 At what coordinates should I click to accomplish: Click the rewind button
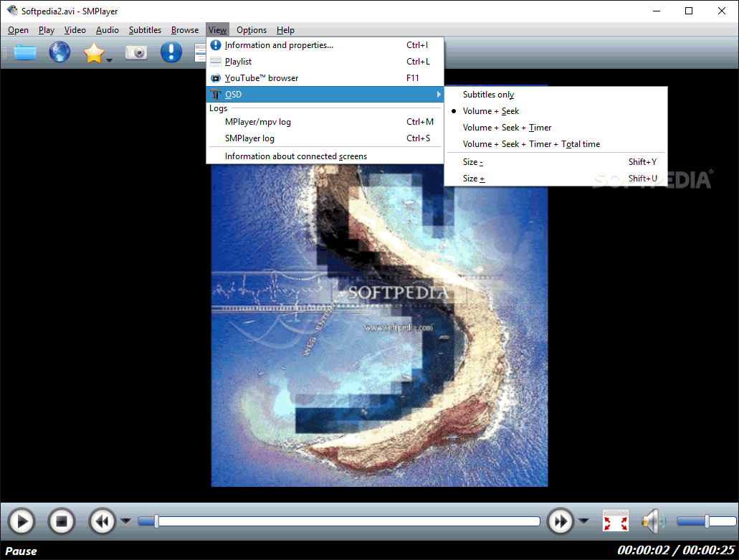coord(102,521)
